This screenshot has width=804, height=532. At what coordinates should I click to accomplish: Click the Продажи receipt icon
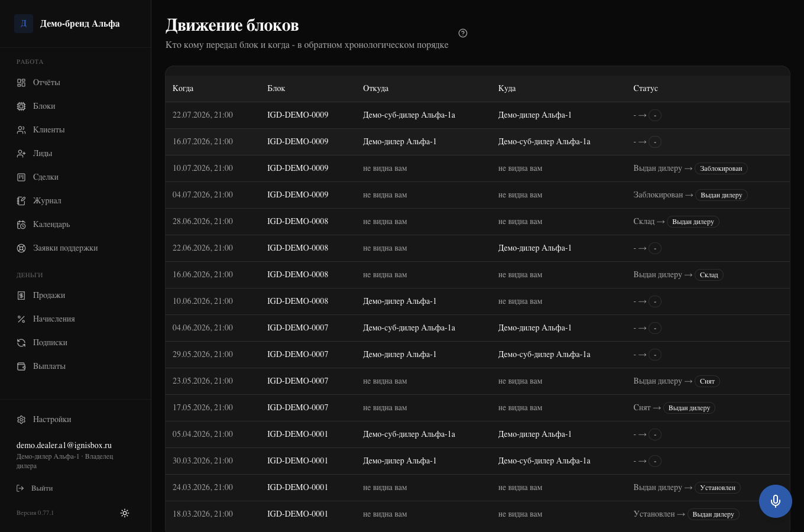click(x=21, y=296)
